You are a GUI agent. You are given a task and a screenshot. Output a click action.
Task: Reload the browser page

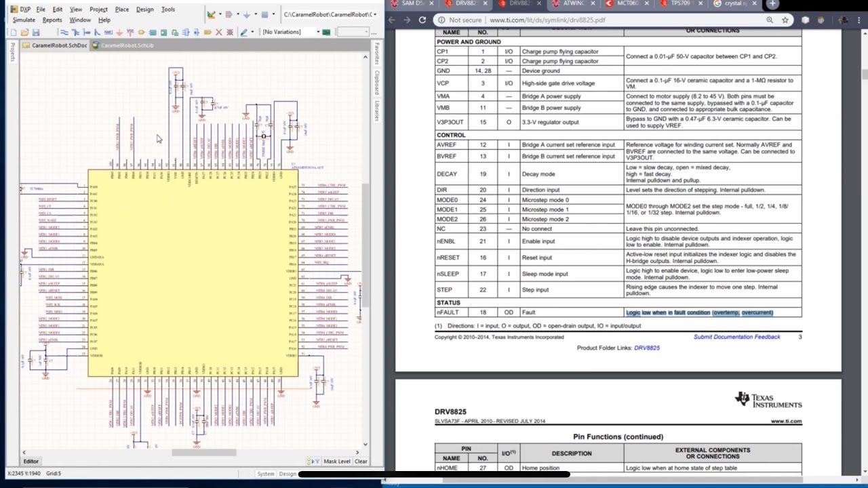pyautogui.click(x=422, y=20)
